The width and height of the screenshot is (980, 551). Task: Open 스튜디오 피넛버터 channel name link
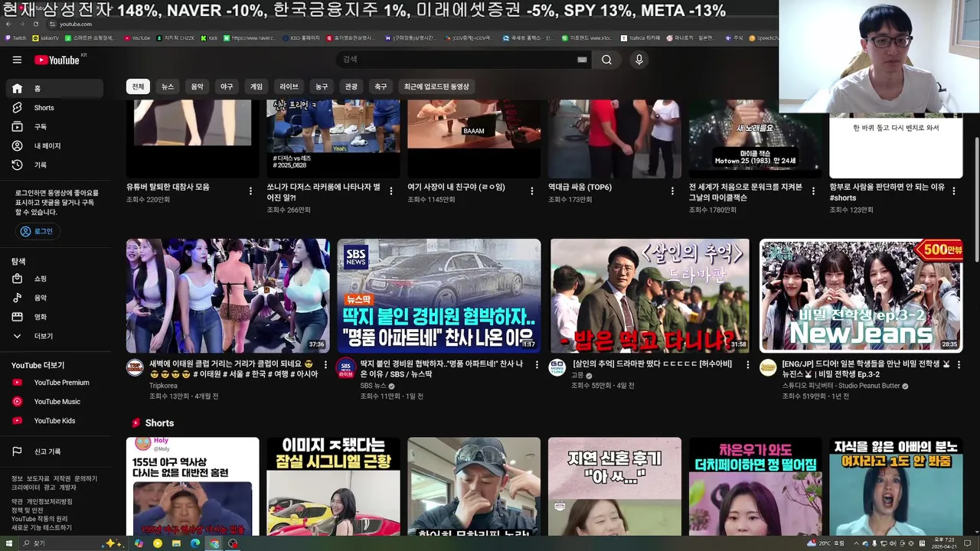click(841, 386)
